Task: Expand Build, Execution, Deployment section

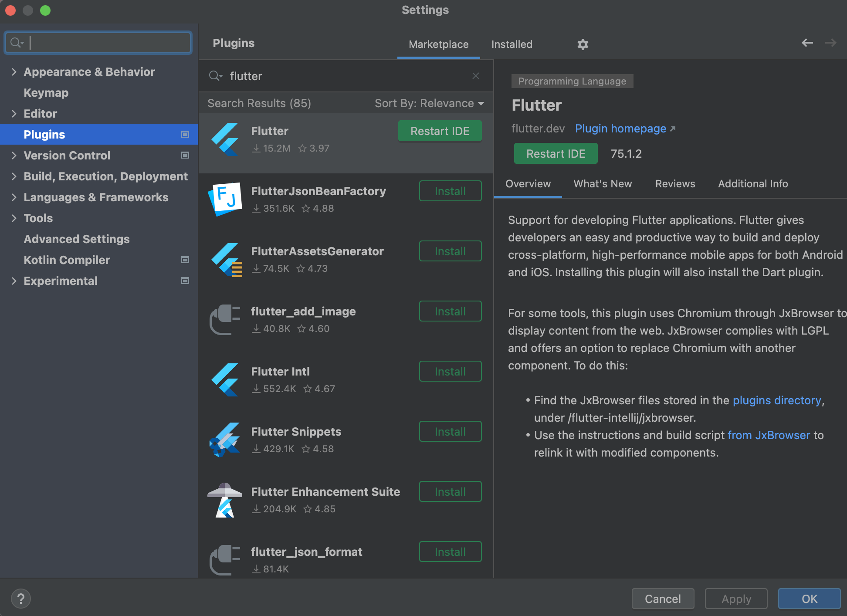Action: [x=14, y=176]
